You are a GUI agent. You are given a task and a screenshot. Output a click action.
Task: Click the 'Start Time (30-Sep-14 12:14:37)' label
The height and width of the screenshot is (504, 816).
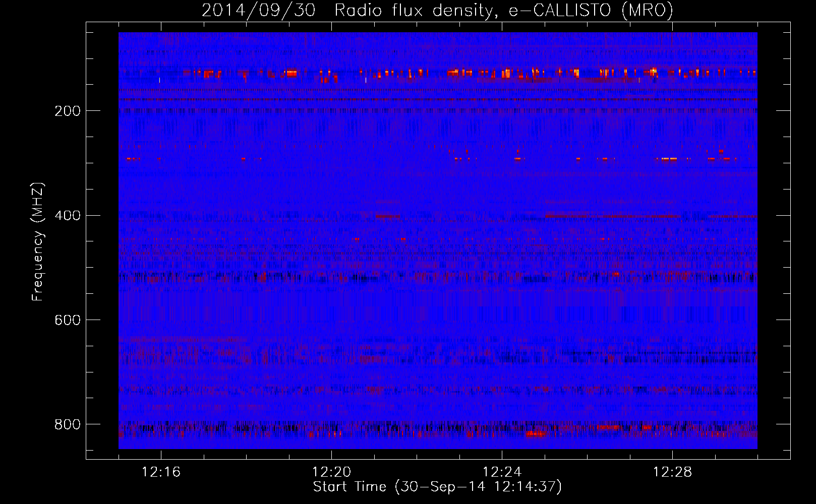437,487
